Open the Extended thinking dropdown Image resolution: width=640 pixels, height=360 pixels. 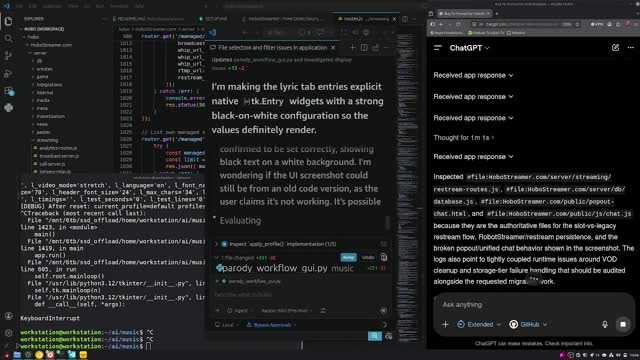[x=479, y=324]
